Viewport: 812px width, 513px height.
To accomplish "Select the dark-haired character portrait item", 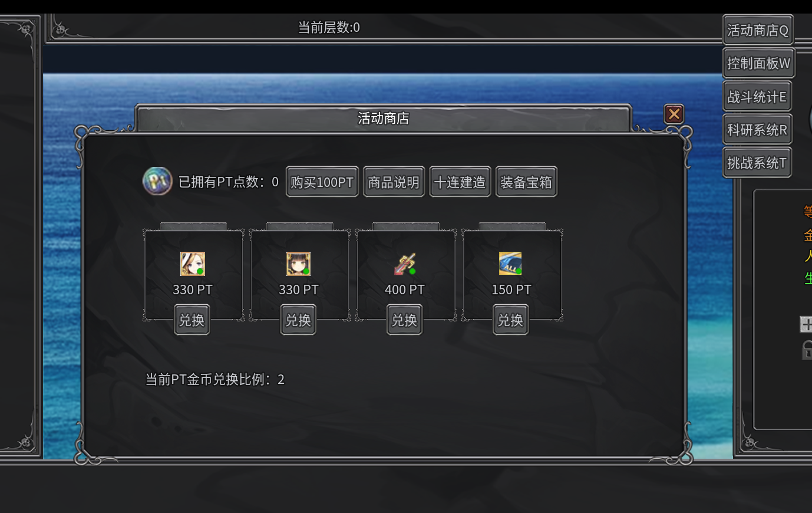I will [299, 264].
